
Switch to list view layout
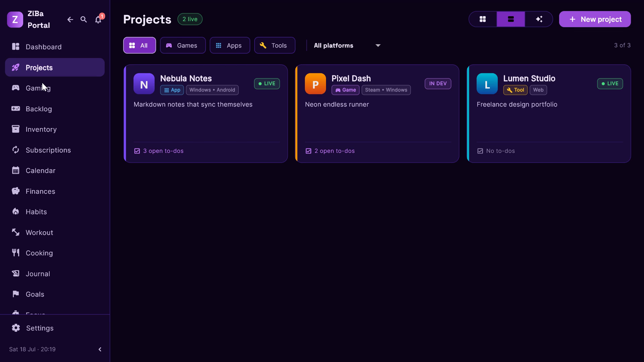coord(511,19)
